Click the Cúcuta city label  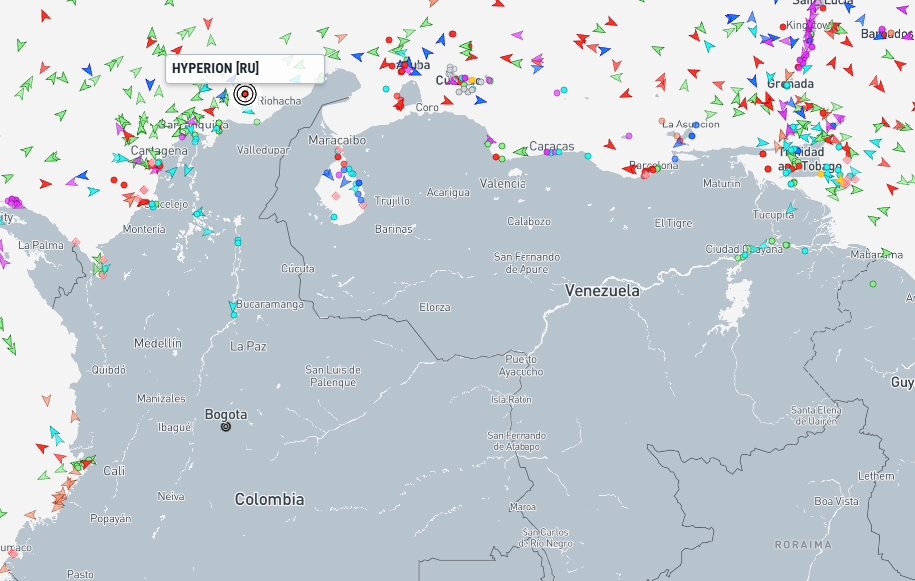click(x=298, y=268)
